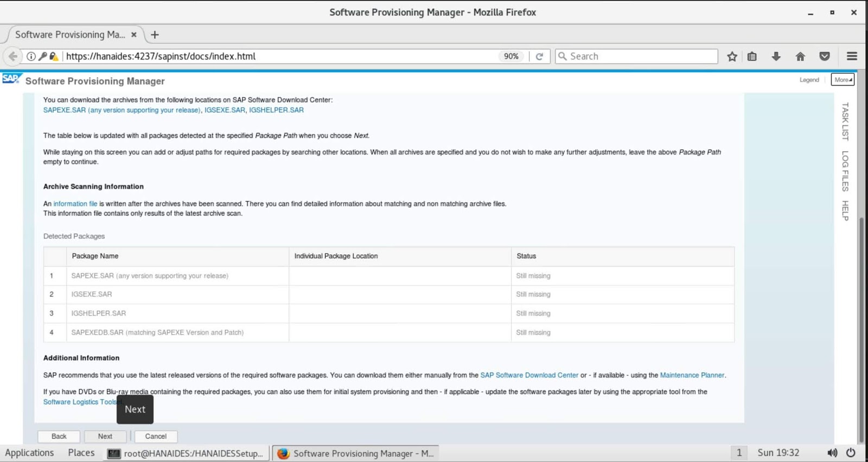Viewport: 868px width, 462px height.
Task: Open the bookmarks list icon
Action: 752,56
